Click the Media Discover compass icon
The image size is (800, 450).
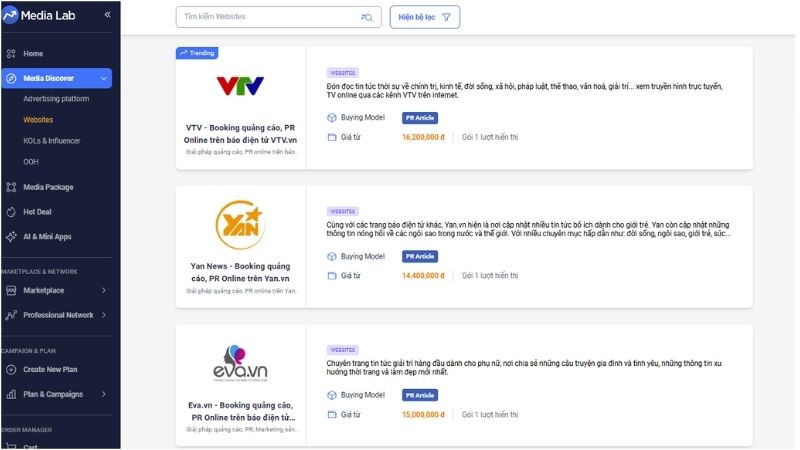[11, 79]
